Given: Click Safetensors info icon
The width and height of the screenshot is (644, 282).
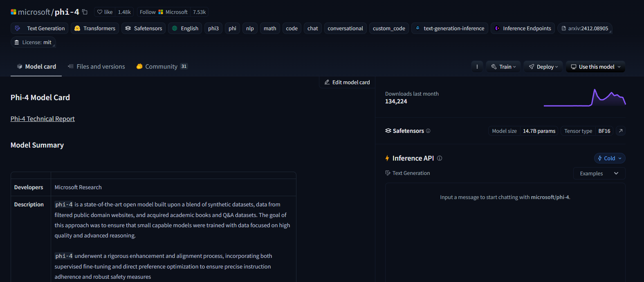Looking at the screenshot, I should (428, 131).
